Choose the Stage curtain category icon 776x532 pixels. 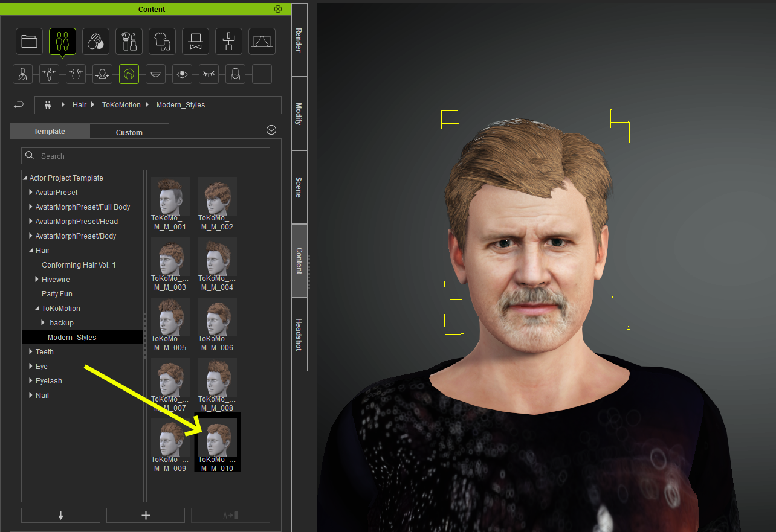(262, 41)
